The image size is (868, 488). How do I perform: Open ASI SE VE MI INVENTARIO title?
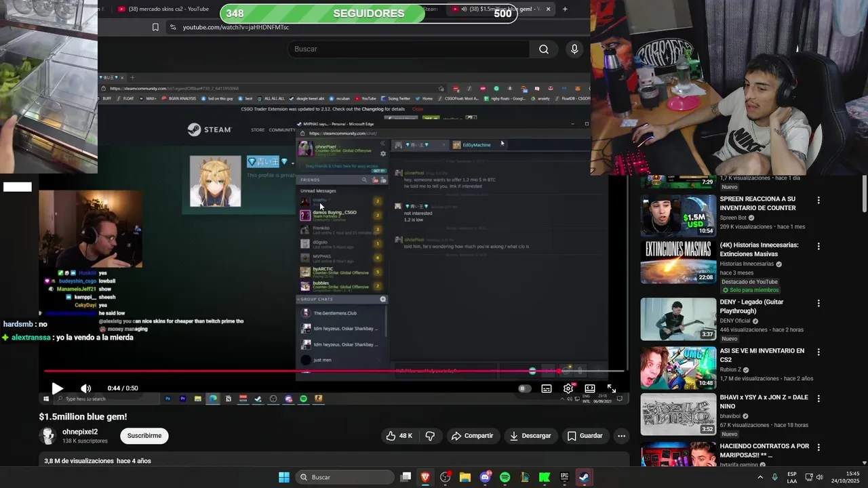click(762, 355)
